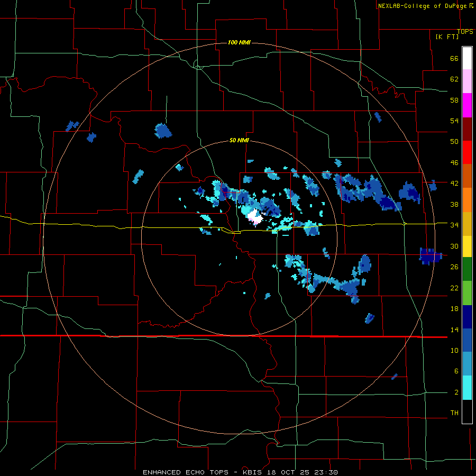
Task: Click the "66" legend value
Action: (454, 59)
